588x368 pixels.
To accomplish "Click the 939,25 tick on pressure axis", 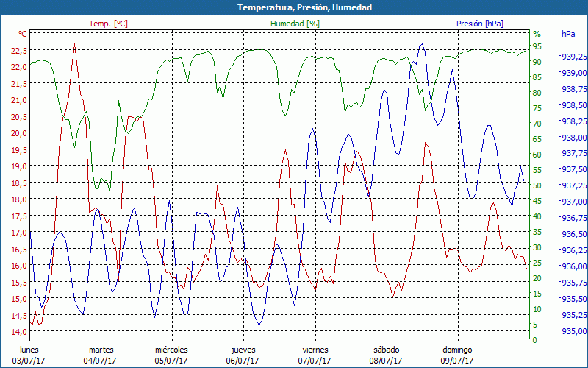I will pos(573,57).
